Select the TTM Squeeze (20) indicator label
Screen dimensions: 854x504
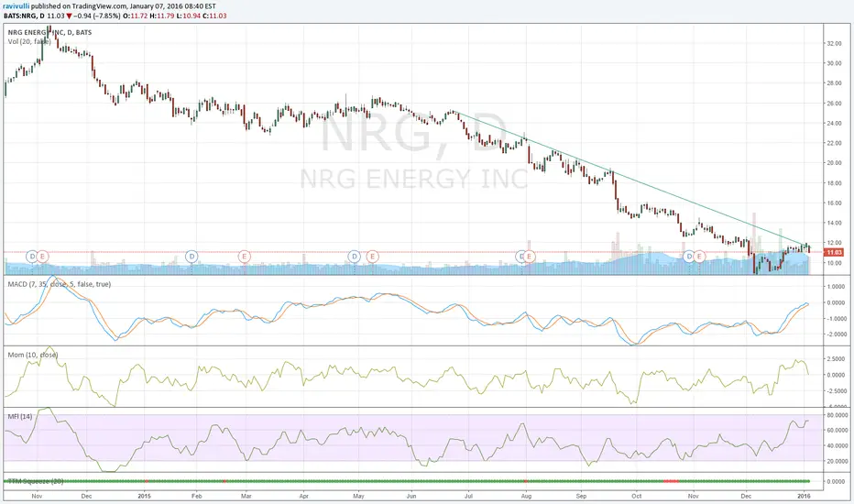(36, 481)
